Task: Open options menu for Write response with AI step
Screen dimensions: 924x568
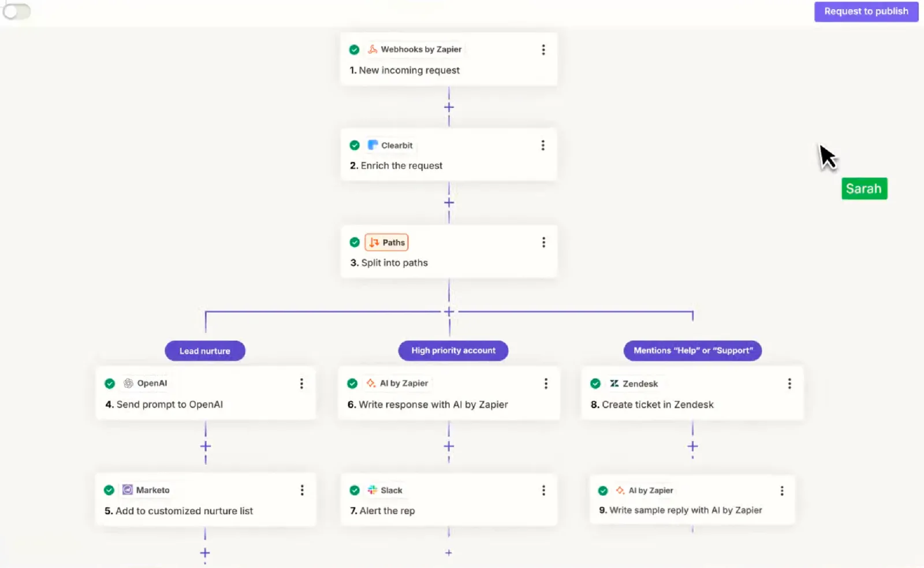Action: (546, 384)
